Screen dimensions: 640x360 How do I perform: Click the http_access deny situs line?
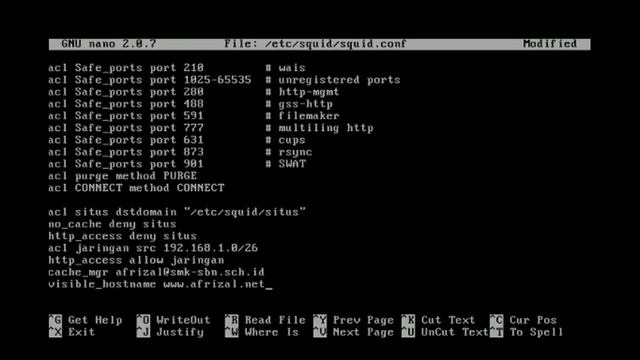pyautogui.click(x=122, y=236)
